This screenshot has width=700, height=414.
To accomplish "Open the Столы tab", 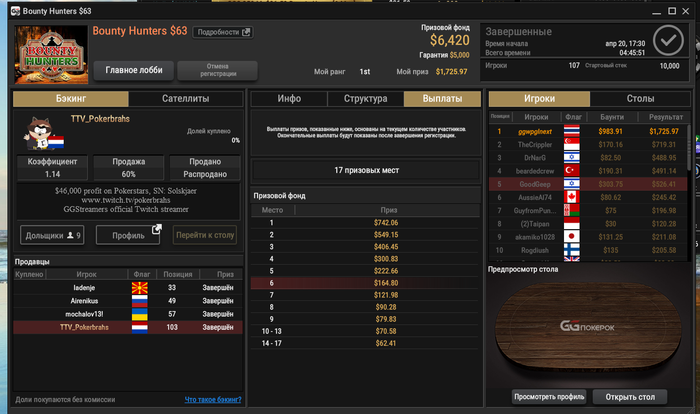I will click(640, 99).
